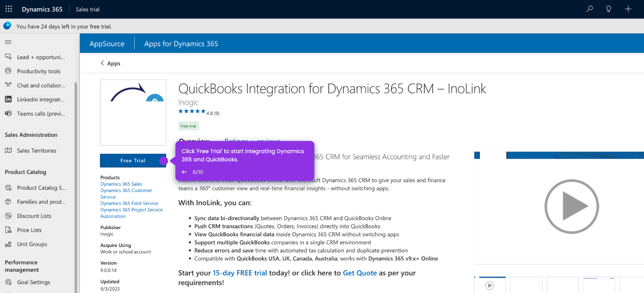Open the app launcher waffle icon
Viewport: 644px width, 293px height.
[x=9, y=9]
